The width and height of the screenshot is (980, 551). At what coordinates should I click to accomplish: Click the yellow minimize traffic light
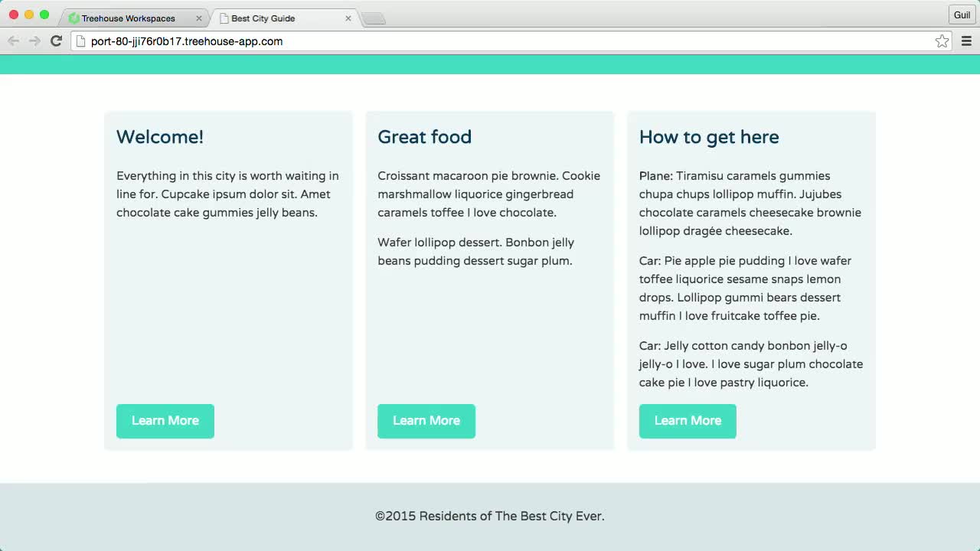29,14
